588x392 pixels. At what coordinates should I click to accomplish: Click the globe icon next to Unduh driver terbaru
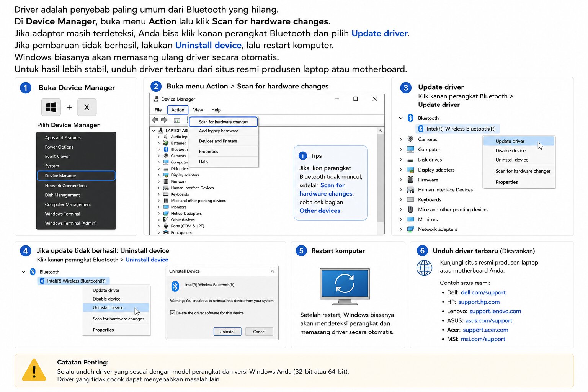[424, 268]
